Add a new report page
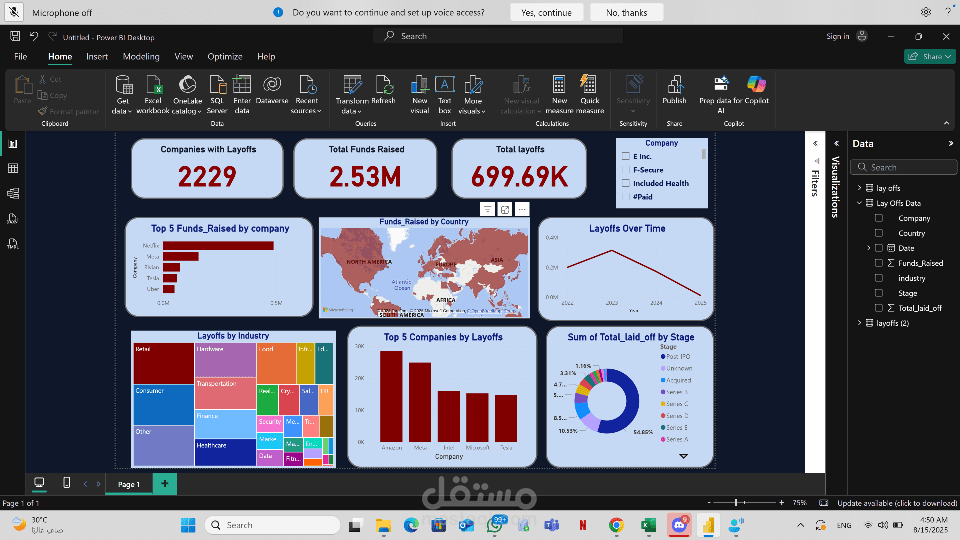 [x=165, y=484]
